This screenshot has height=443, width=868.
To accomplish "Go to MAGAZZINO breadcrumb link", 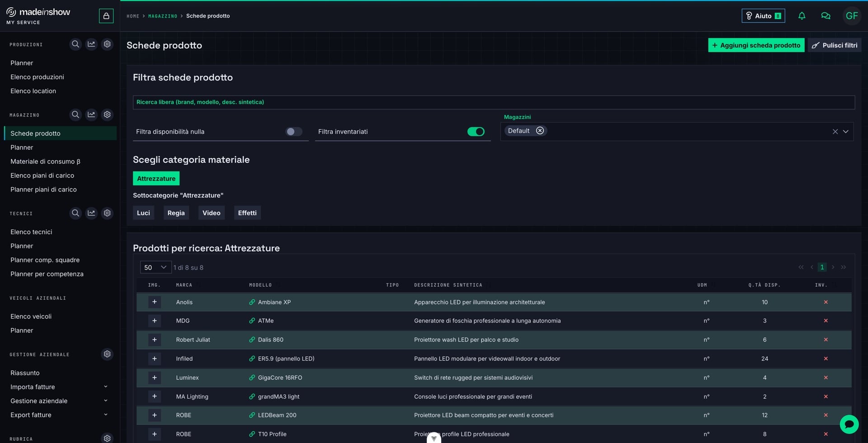I will pos(163,16).
